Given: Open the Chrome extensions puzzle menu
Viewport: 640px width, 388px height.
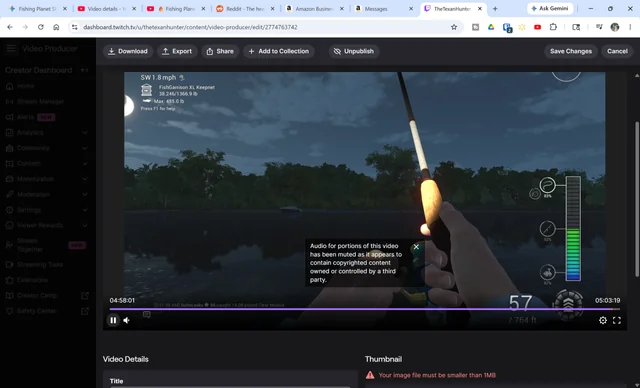Looking at the screenshot, I should click(x=553, y=27).
